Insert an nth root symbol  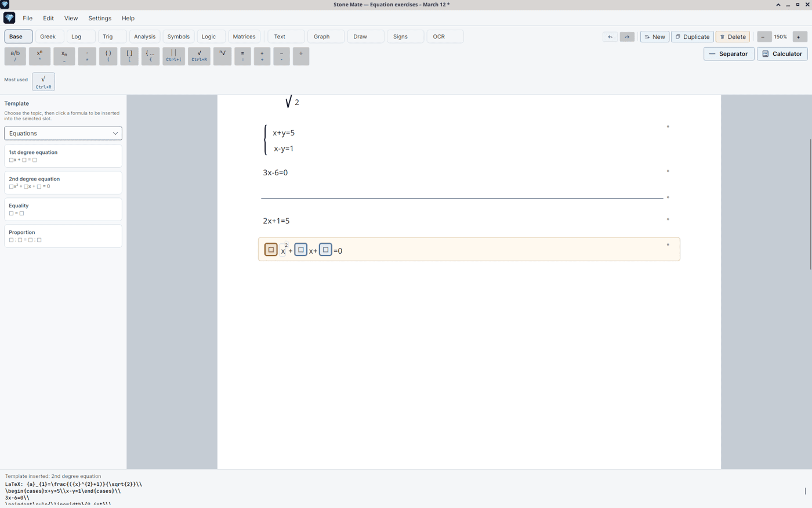point(222,56)
